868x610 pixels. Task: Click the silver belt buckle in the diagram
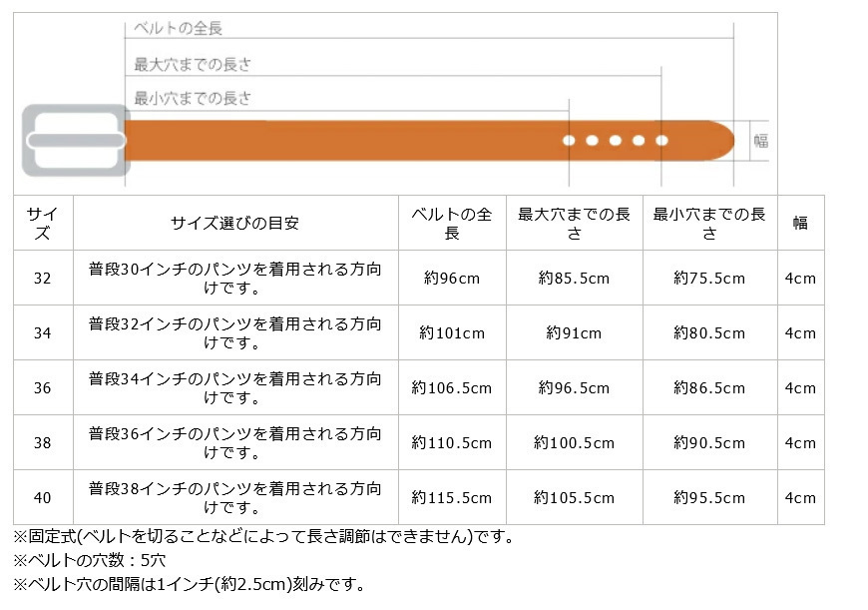coord(76,140)
